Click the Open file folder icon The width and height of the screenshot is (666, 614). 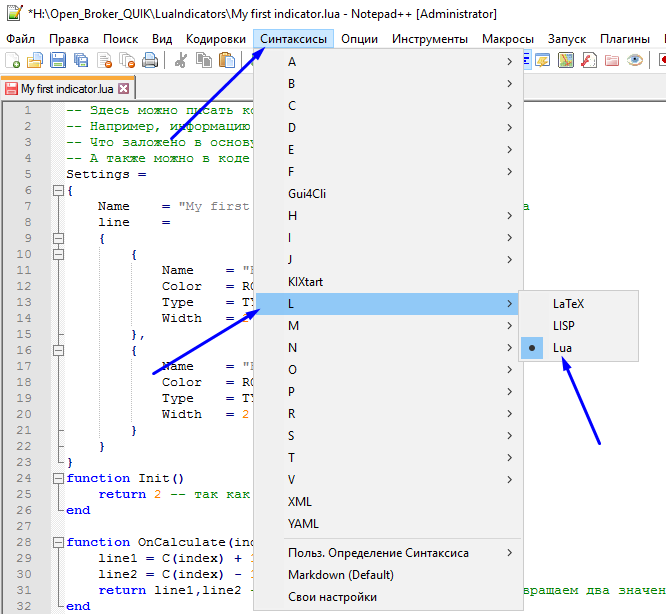point(35,60)
